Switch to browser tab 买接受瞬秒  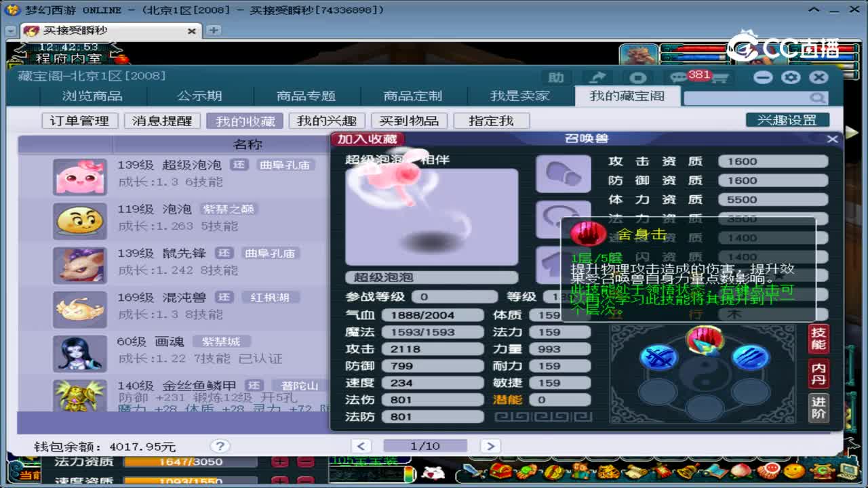111,30
